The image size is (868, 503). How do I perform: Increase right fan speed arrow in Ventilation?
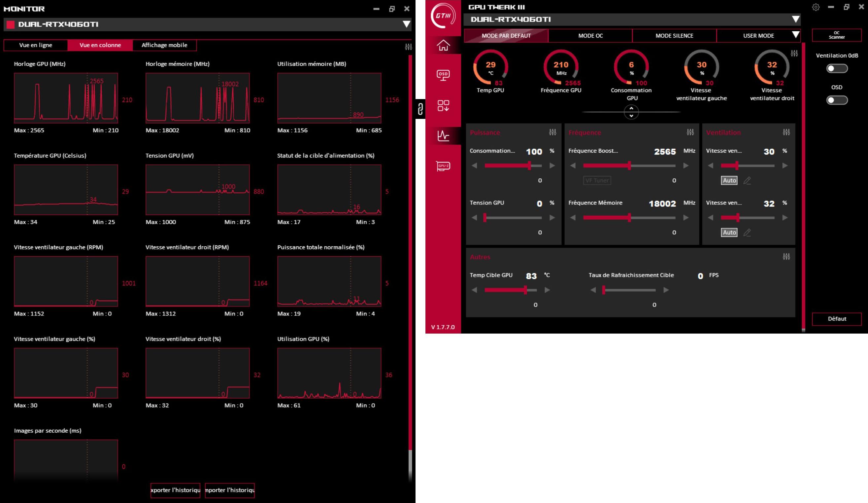coord(785,218)
